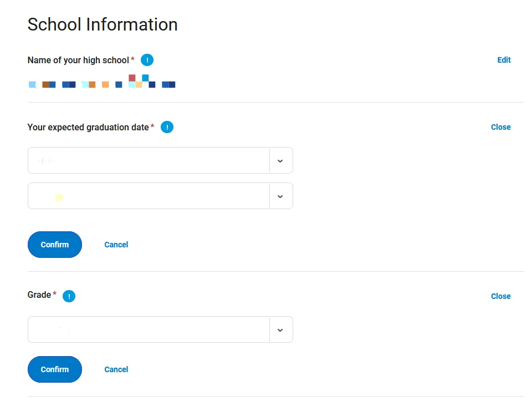Edit the high school name

click(x=504, y=60)
